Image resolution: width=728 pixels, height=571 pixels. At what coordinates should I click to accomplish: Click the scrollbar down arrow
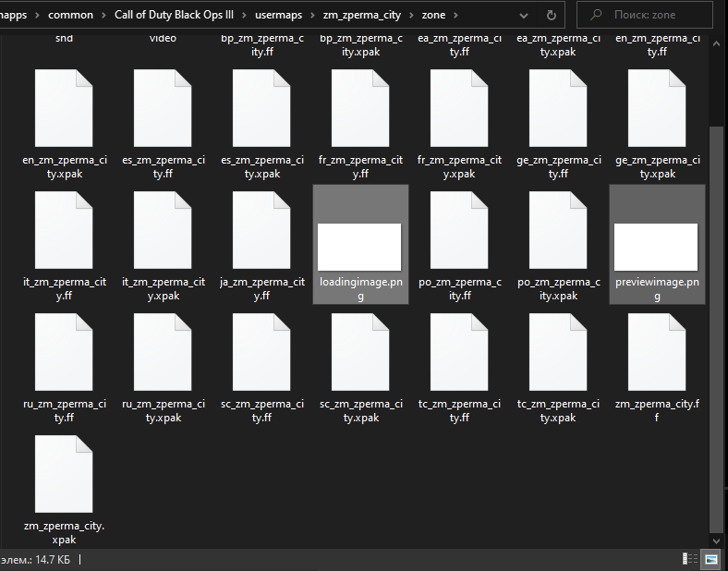(x=716, y=541)
